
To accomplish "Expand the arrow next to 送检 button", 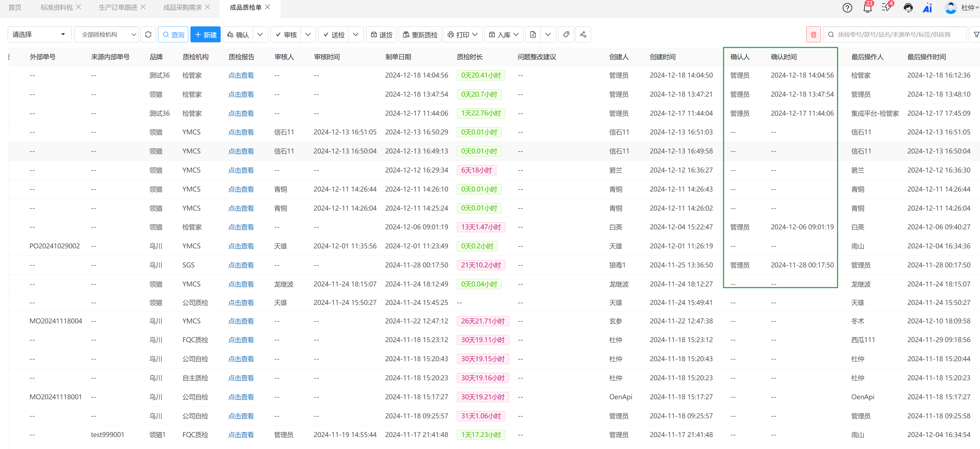I will click(x=355, y=35).
